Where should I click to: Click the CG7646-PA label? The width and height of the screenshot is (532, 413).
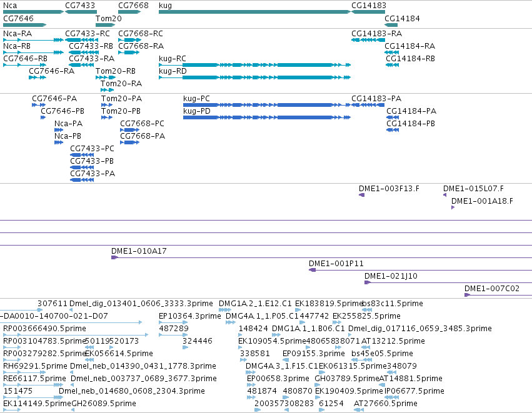coord(54,98)
